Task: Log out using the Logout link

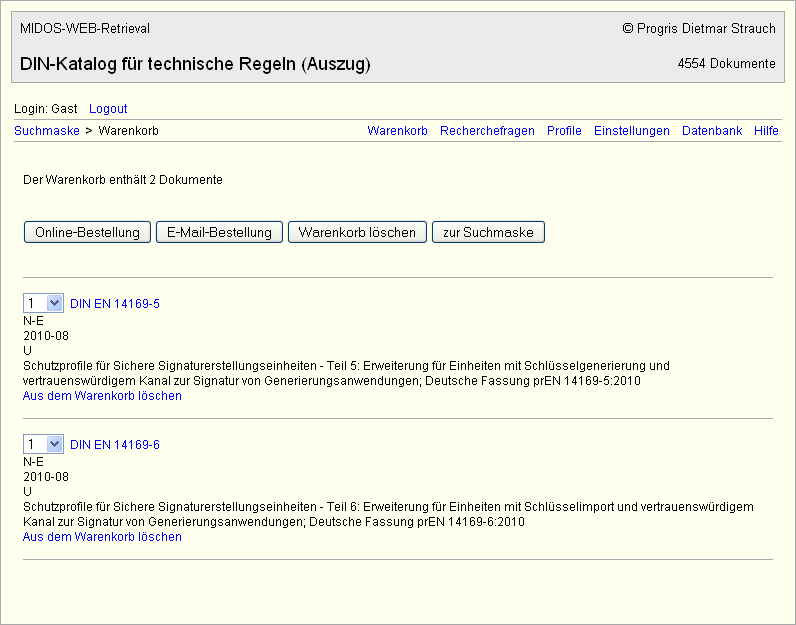Action: (x=108, y=108)
